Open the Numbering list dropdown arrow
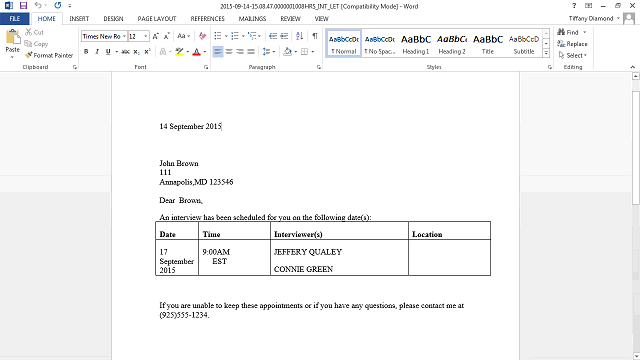640x360 pixels. [243, 36]
